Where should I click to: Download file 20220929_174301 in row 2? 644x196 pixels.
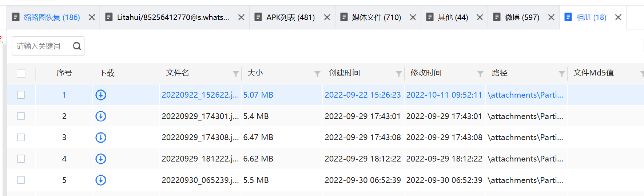(101, 116)
